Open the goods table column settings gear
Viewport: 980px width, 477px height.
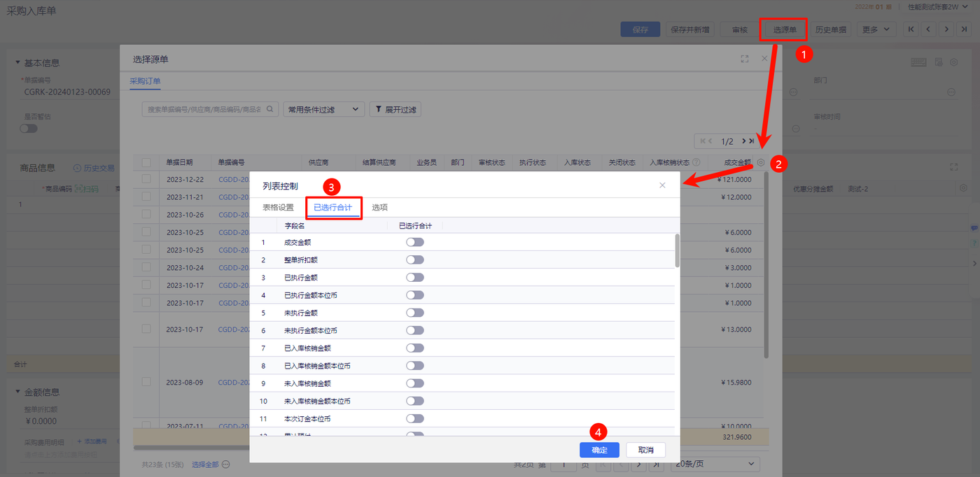[963, 188]
